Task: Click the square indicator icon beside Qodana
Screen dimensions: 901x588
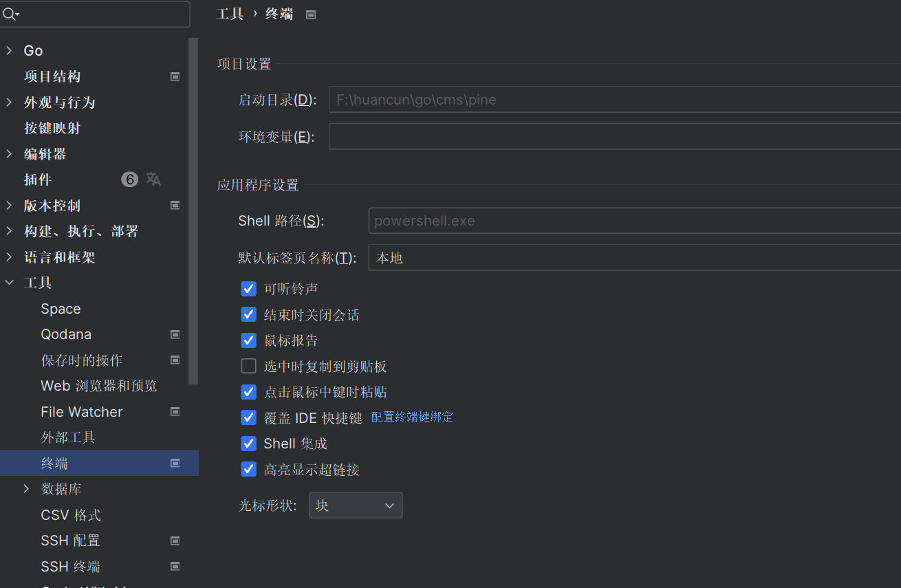Action: (x=175, y=334)
